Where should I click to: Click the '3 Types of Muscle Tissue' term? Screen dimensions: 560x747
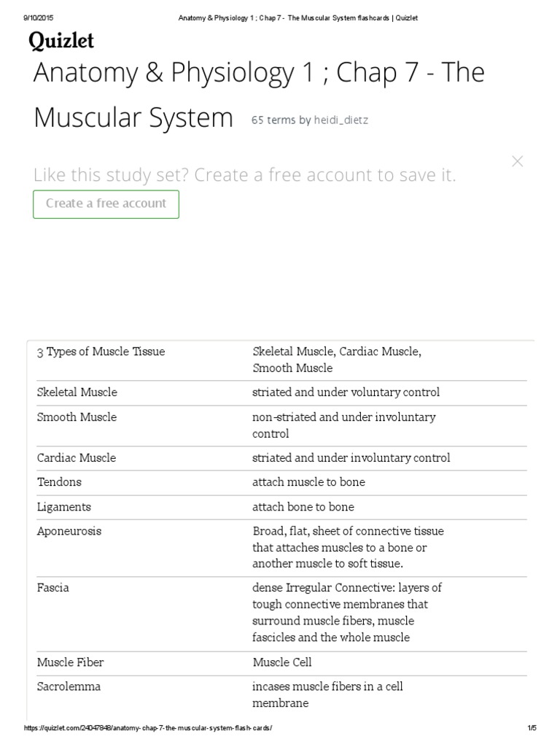(x=101, y=352)
